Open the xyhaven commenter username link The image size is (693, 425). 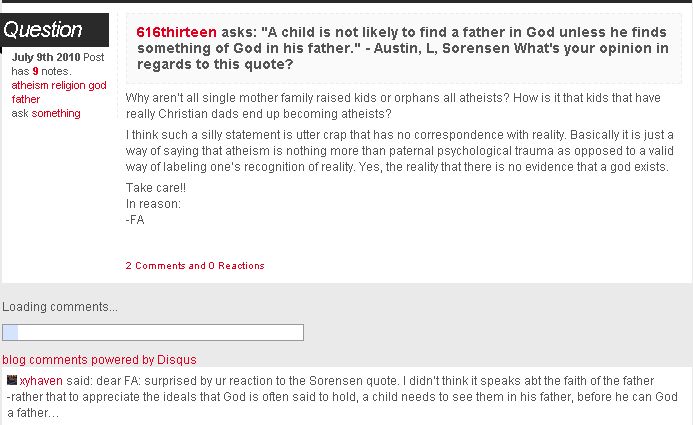[38, 381]
